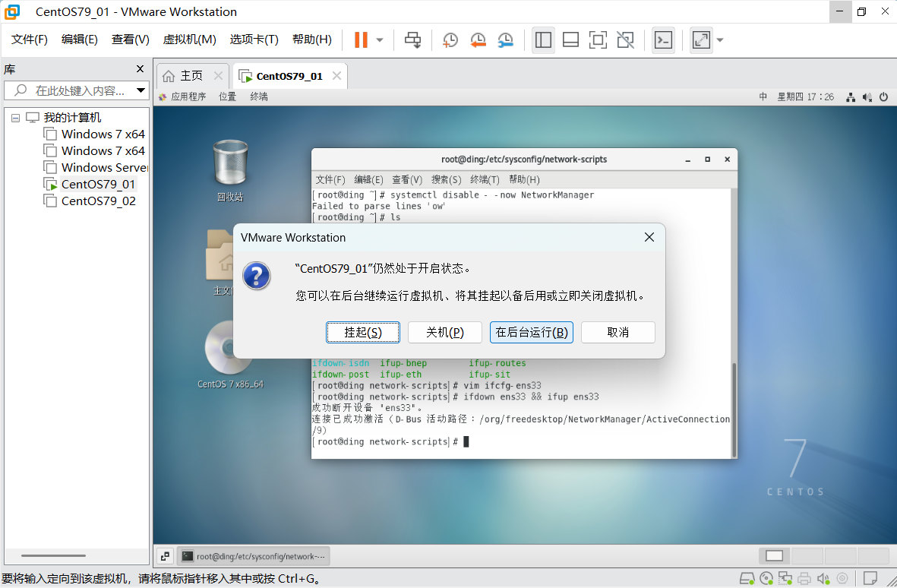
Task: Click the hard disk device status icon
Action: point(747,579)
